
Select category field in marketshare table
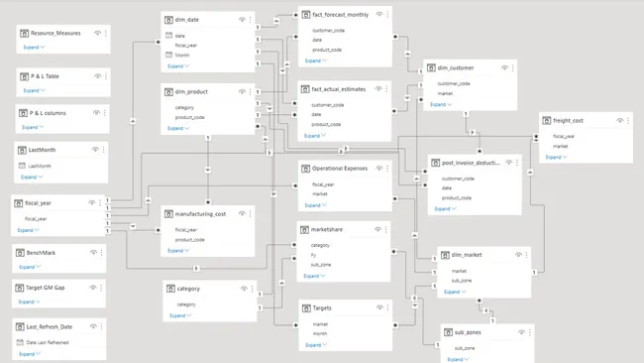[320, 245]
